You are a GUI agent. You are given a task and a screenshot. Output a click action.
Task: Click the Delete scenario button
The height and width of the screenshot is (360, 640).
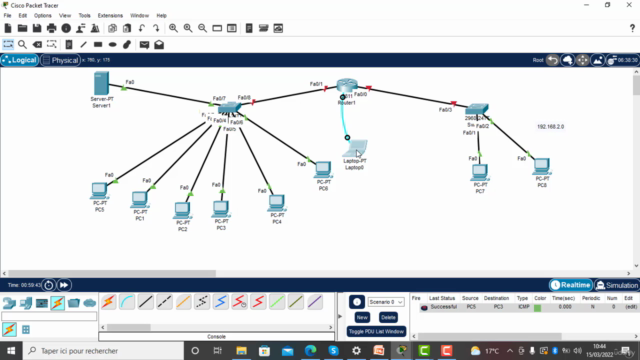[388, 317]
